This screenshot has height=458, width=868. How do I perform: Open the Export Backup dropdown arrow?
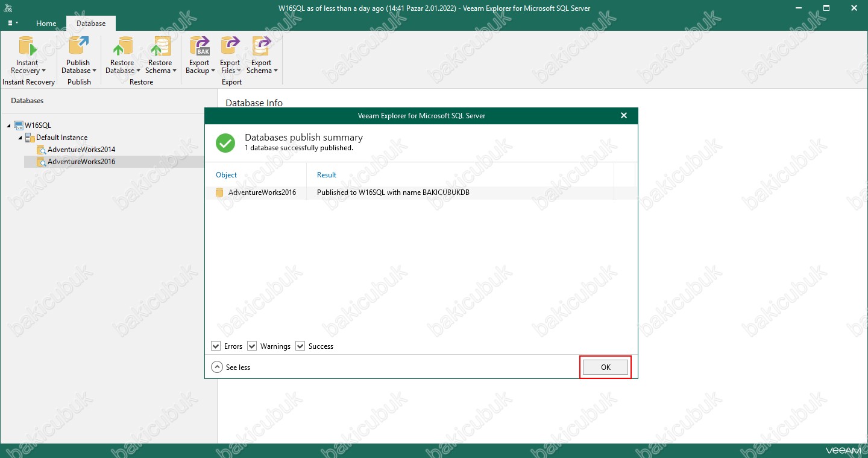click(213, 71)
